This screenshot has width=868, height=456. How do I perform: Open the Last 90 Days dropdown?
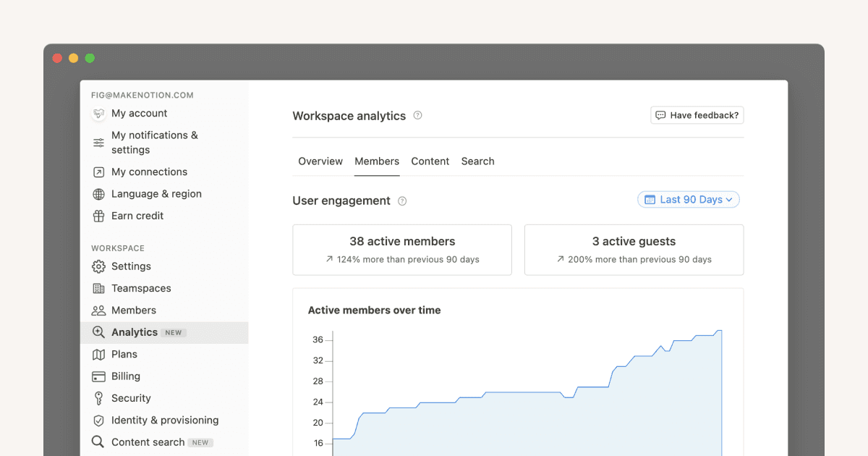click(688, 199)
